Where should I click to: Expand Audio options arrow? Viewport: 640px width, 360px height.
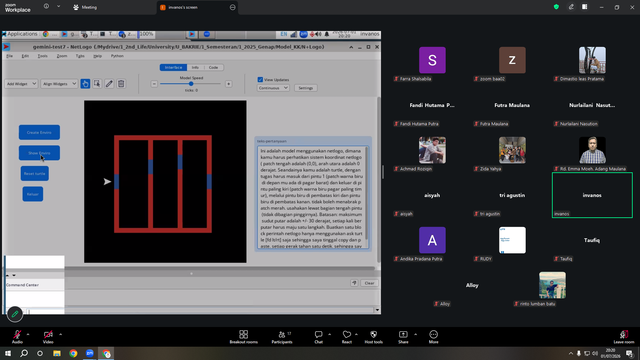pos(28,334)
